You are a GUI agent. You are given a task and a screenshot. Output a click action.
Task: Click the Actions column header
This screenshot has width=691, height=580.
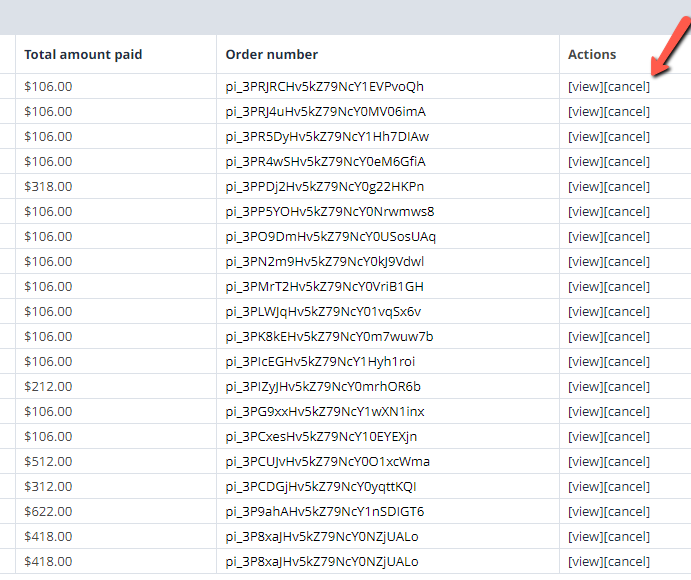(592, 54)
